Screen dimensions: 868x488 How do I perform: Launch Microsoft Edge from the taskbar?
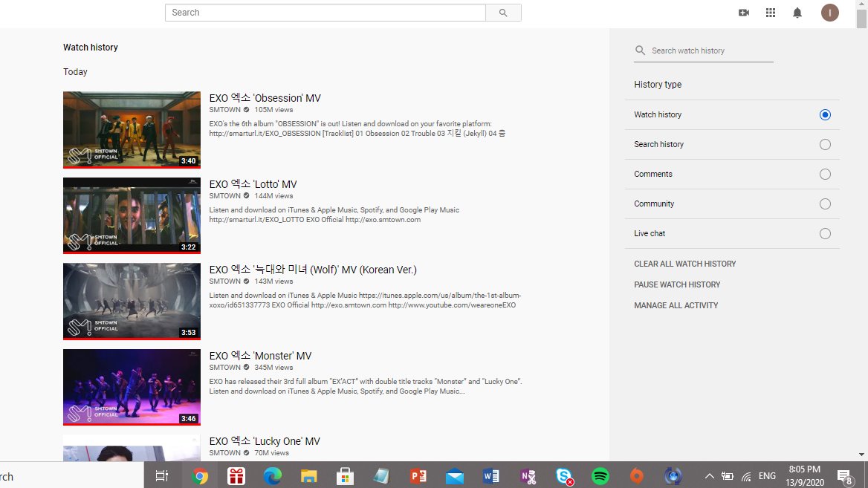272,476
